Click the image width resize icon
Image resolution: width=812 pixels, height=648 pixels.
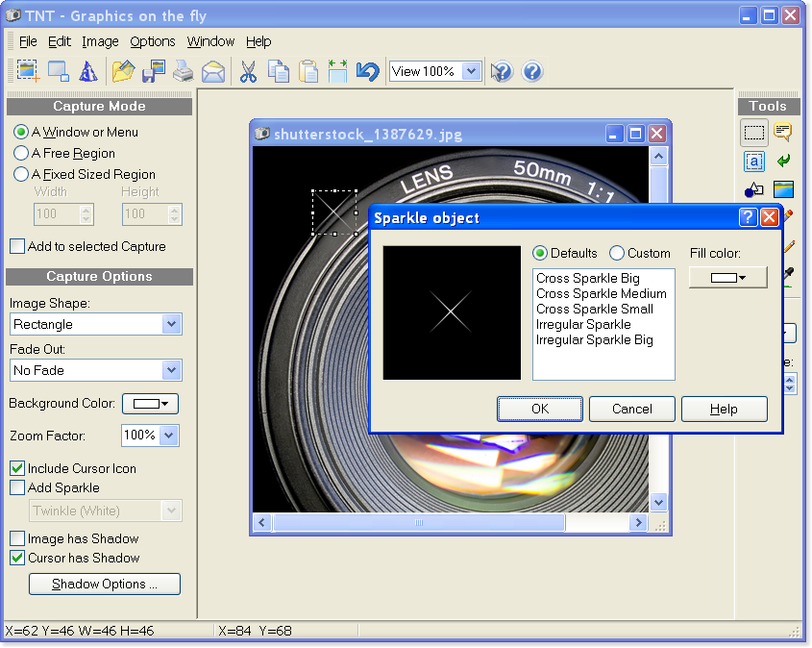[x=337, y=71]
